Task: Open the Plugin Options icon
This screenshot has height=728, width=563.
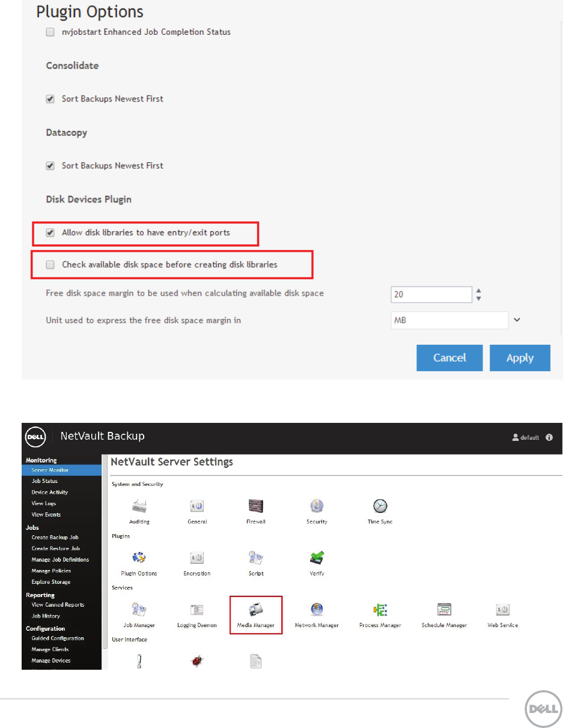Action: click(139, 558)
